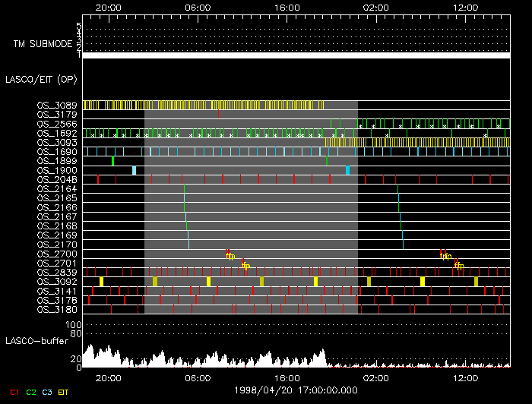Click the LASCO/EIT (DP) label
The image size is (532, 404).
[x=41, y=78]
